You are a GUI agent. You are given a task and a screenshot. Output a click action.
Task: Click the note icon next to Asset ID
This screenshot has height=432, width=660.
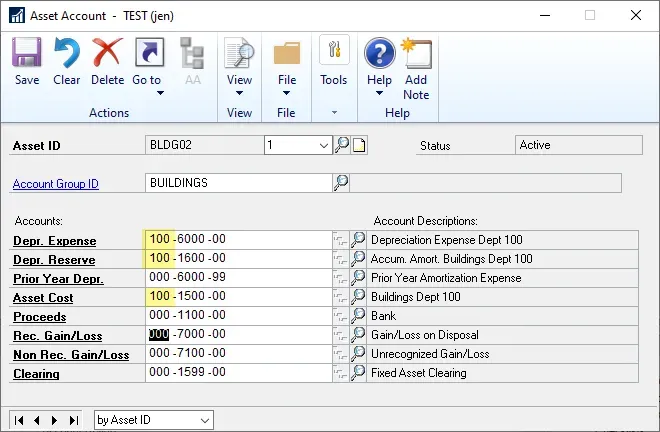click(359, 145)
